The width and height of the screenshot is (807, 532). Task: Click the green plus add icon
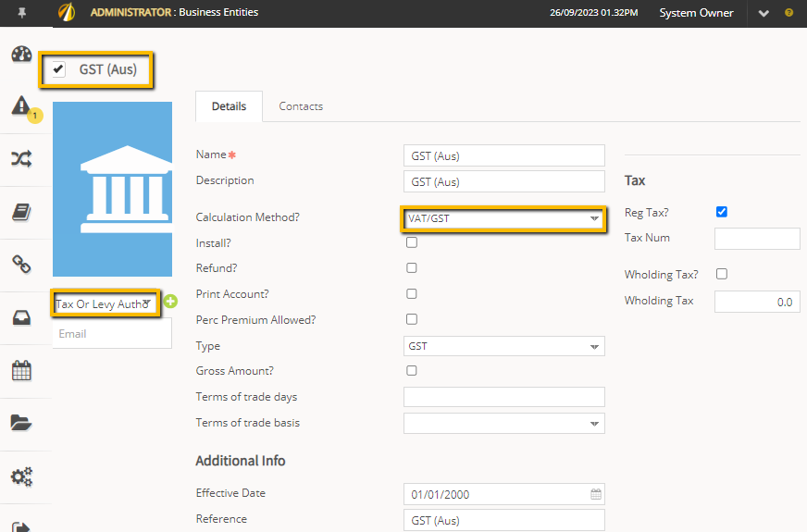(171, 302)
